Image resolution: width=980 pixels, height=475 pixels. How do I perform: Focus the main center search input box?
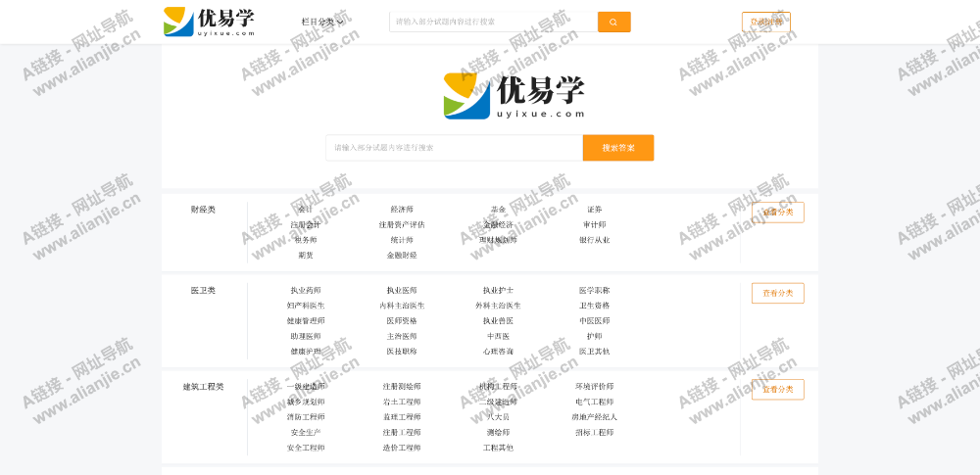coord(455,148)
